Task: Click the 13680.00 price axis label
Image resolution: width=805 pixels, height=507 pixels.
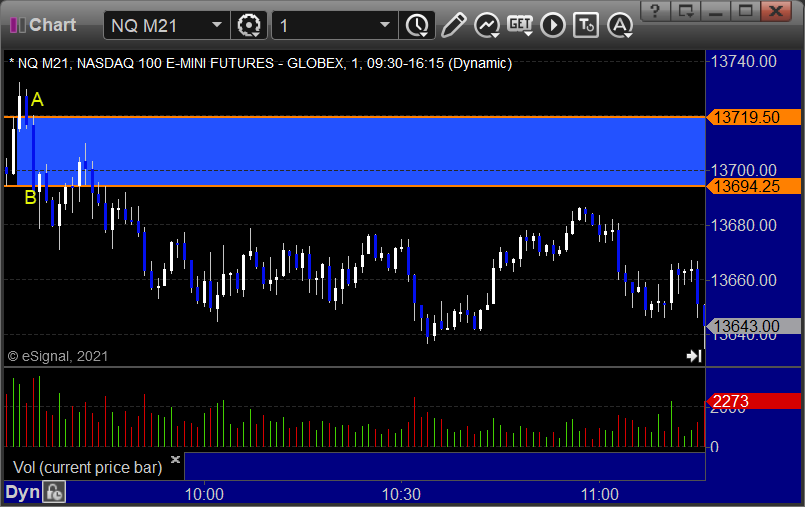Action: (x=743, y=225)
